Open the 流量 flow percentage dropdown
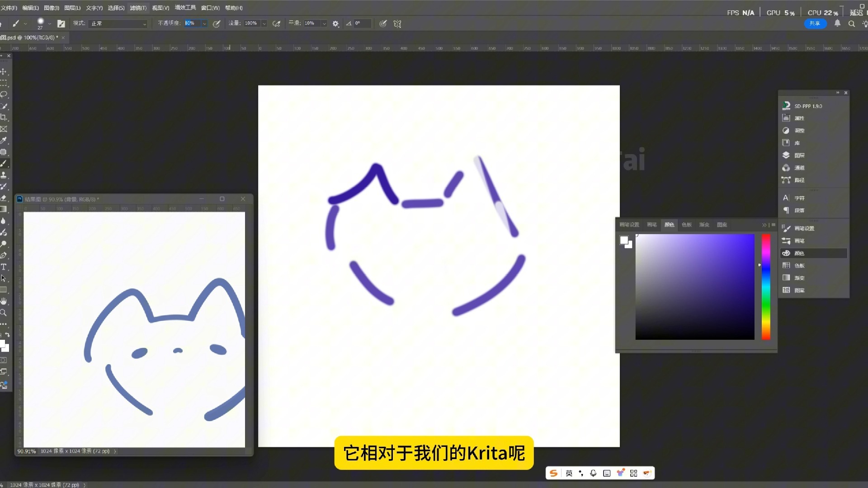This screenshot has width=868, height=488. click(264, 23)
